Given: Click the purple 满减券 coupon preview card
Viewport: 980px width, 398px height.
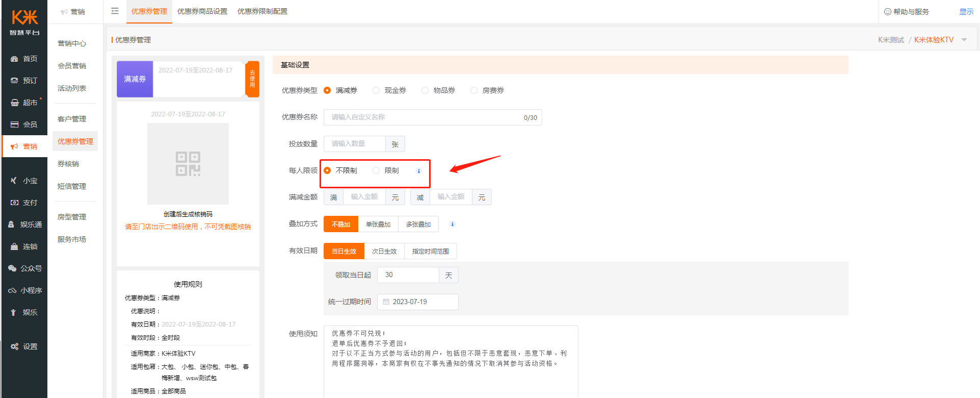Looking at the screenshot, I should coord(135,79).
